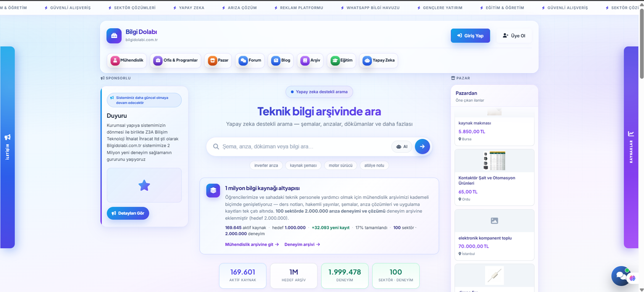Open 'Mühendislik arşivine git' link
The image size is (644, 292).
pos(252,244)
